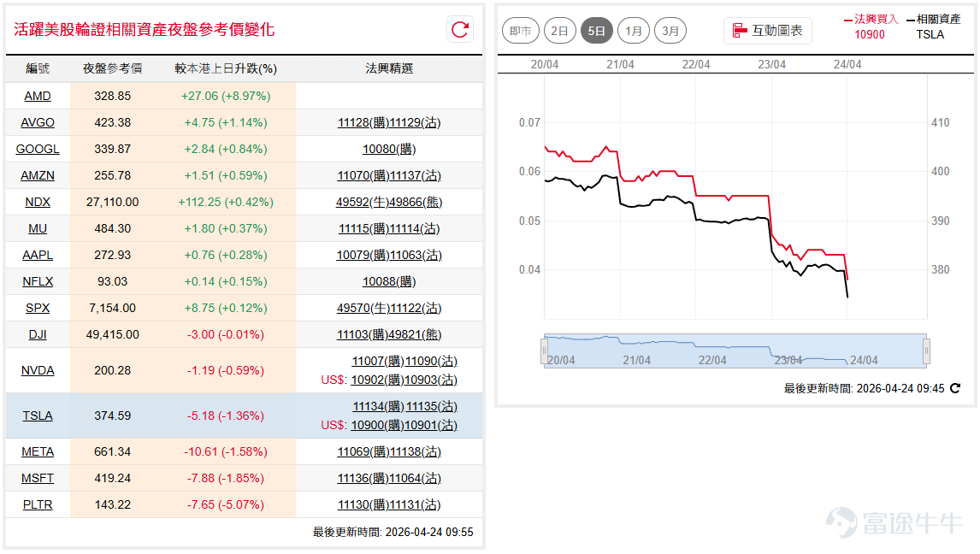Click the table update time 2026-04-24 09:55
Screen dimensions: 980x554
429,532
